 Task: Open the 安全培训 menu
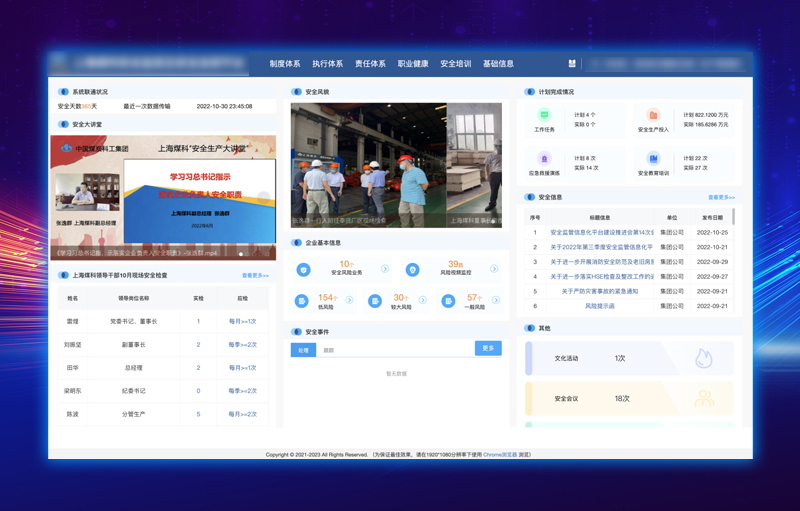456,64
